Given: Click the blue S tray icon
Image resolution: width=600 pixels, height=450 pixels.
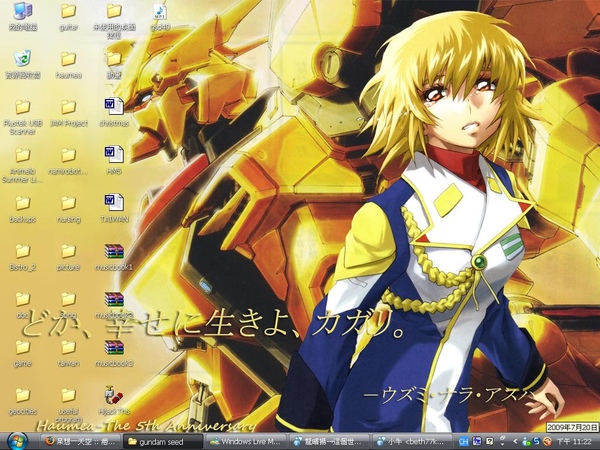Looking at the screenshot, I should [536, 442].
